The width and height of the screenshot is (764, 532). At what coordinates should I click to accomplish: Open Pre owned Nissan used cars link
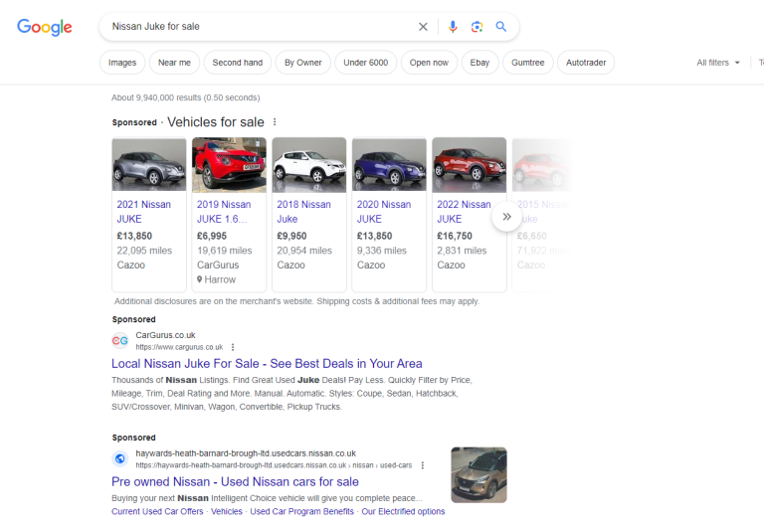(235, 482)
